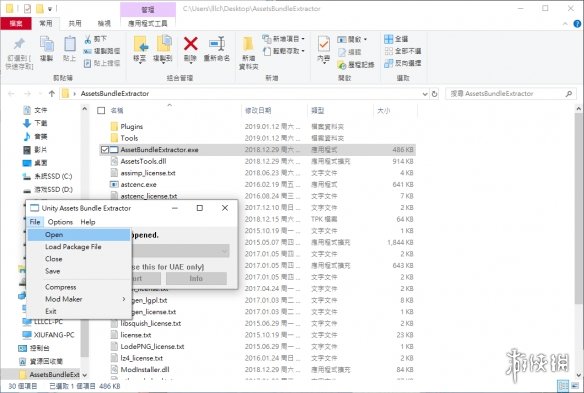This screenshot has height=393, width=584.
Task: Select XIUFANG-PC in navigation pane
Action: click(x=48, y=335)
